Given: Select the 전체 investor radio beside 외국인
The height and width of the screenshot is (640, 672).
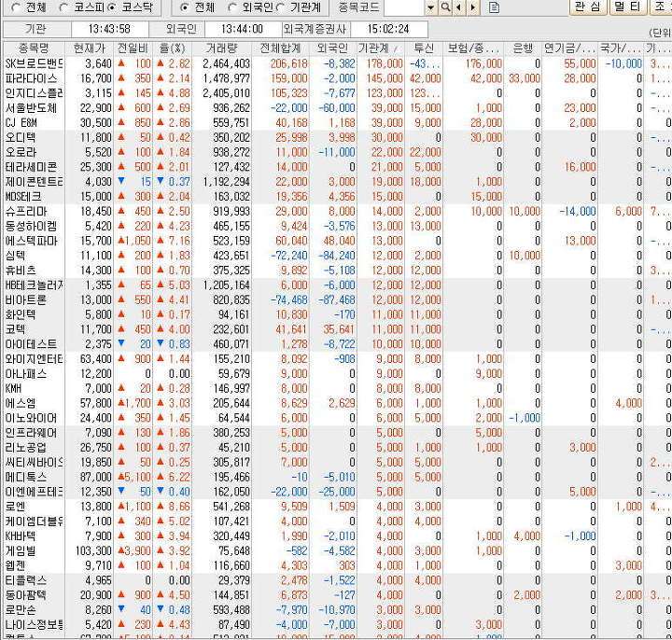Looking at the screenshot, I should click(x=184, y=7).
